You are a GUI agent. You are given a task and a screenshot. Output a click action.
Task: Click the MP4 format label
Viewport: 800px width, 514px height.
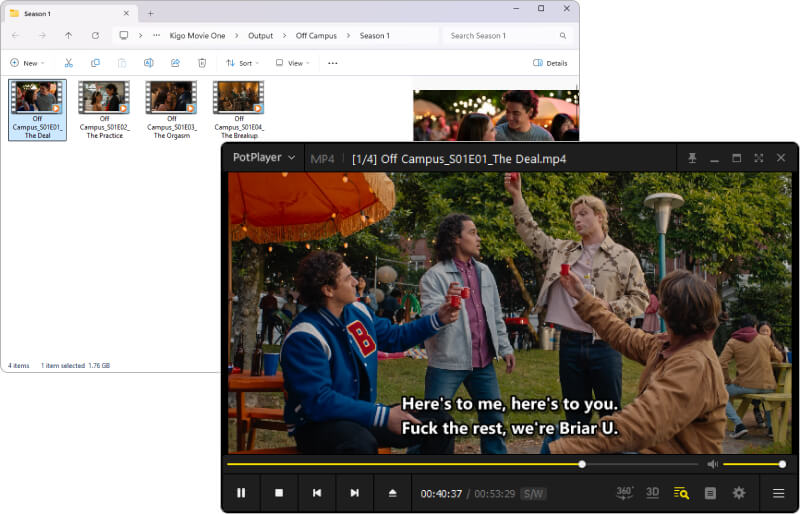[322, 159]
